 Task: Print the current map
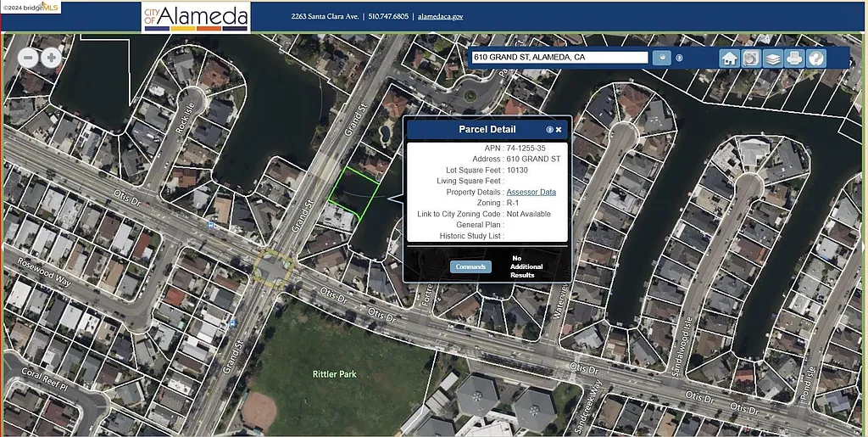click(x=794, y=58)
